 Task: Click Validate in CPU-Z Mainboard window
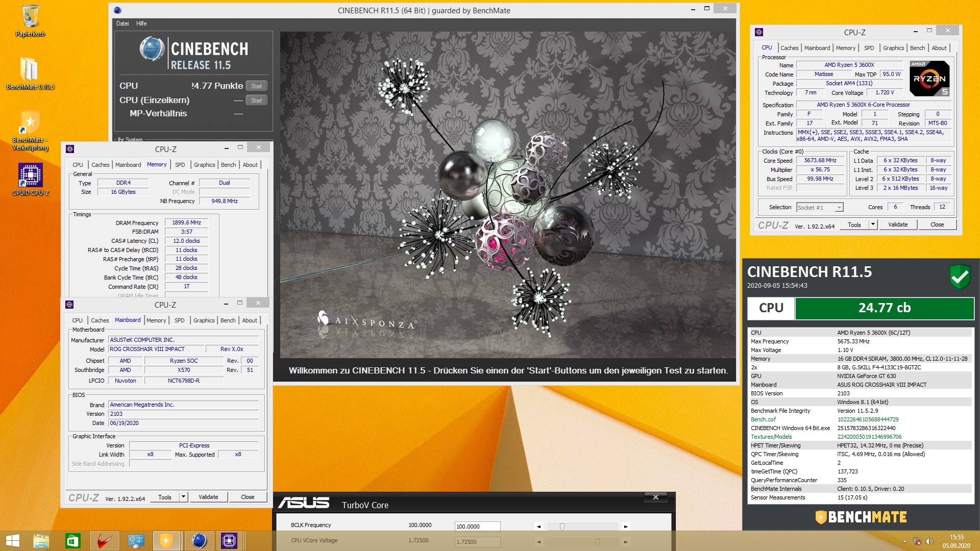(208, 497)
